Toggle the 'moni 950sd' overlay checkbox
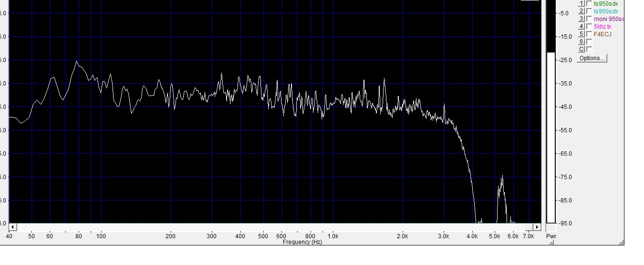The image size is (644, 265). click(x=589, y=19)
